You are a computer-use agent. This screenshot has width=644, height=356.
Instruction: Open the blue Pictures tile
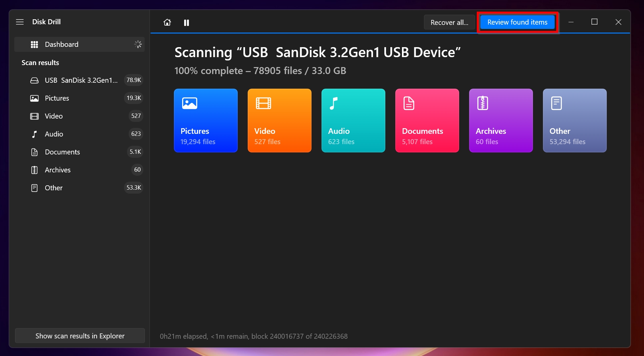click(206, 121)
